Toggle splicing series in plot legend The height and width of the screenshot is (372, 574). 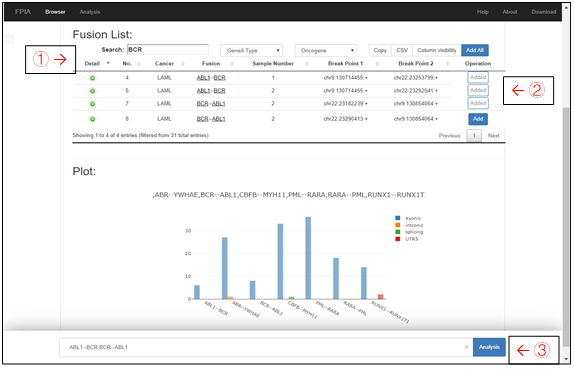(x=409, y=232)
